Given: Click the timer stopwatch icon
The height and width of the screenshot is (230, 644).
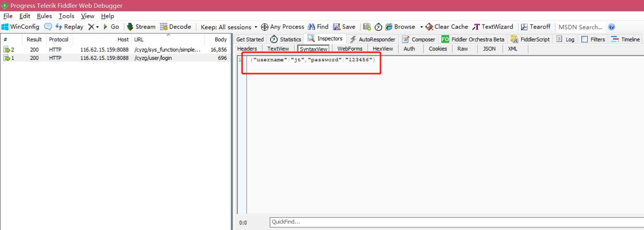Looking at the screenshot, I should (x=378, y=27).
